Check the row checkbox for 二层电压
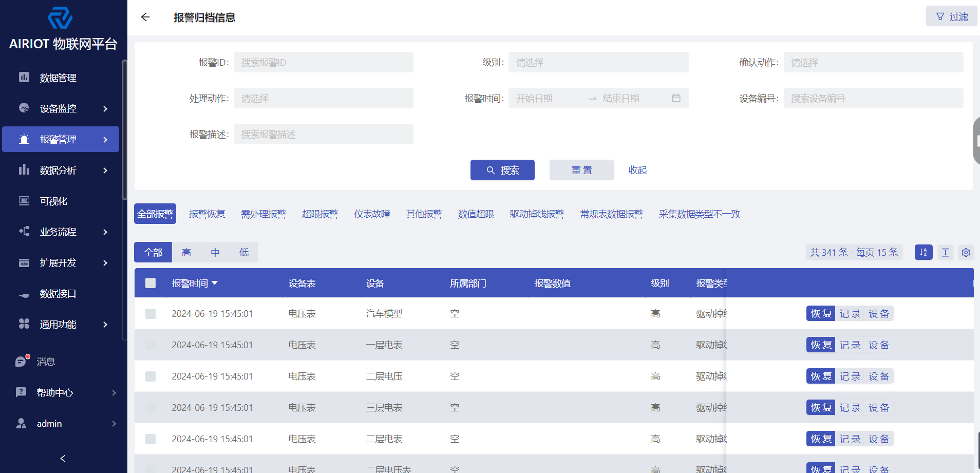The width and height of the screenshot is (980, 473). click(150, 376)
